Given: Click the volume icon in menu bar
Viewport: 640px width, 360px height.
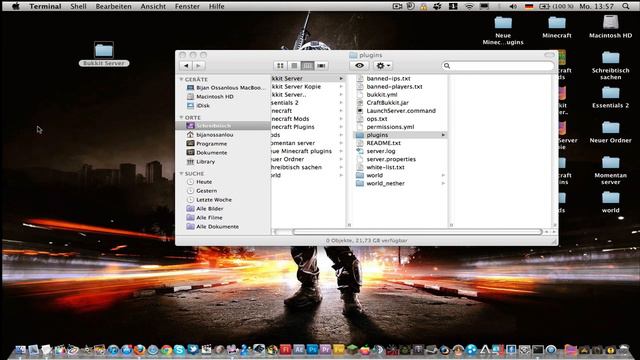Looking at the screenshot, I should click(x=513, y=6).
